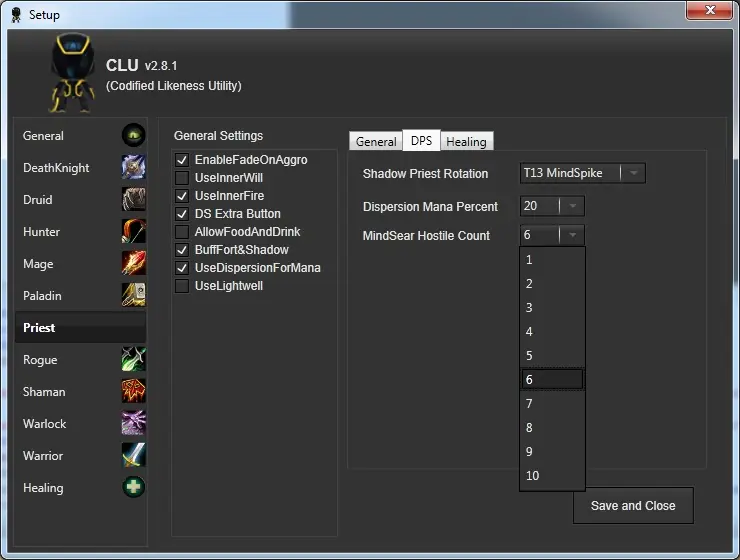Tick the UseLightwell checkbox
Viewport: 740px width, 560px height.
tap(182, 286)
